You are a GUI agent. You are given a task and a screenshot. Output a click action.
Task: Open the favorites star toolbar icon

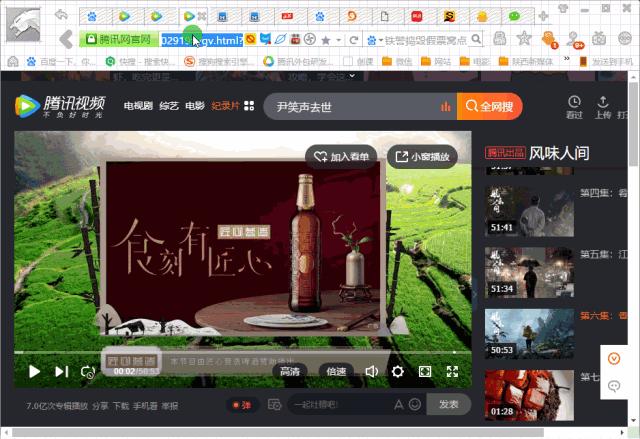click(524, 38)
